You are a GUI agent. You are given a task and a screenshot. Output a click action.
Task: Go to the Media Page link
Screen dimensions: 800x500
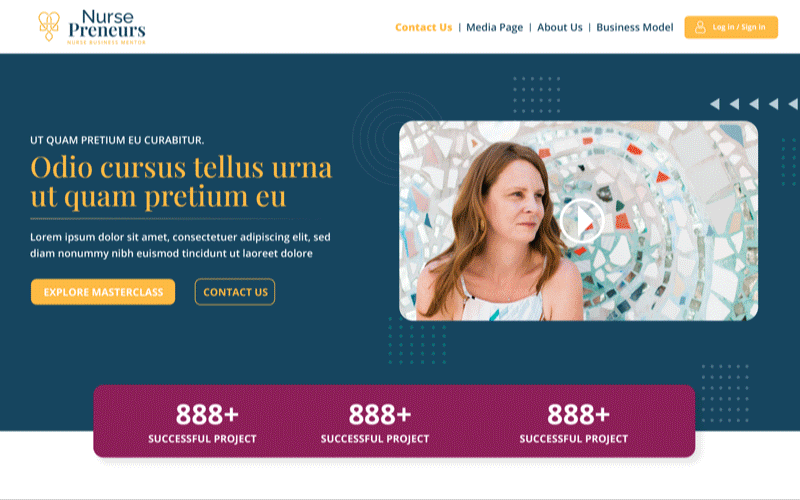pyautogui.click(x=494, y=28)
